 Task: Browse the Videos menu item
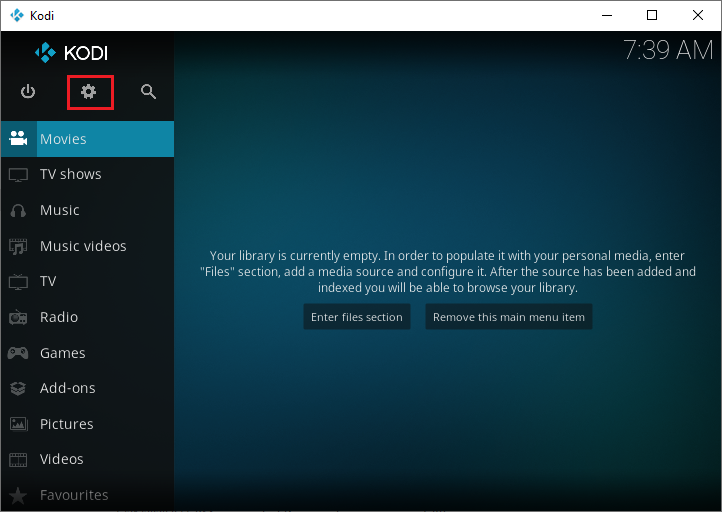click(87, 460)
